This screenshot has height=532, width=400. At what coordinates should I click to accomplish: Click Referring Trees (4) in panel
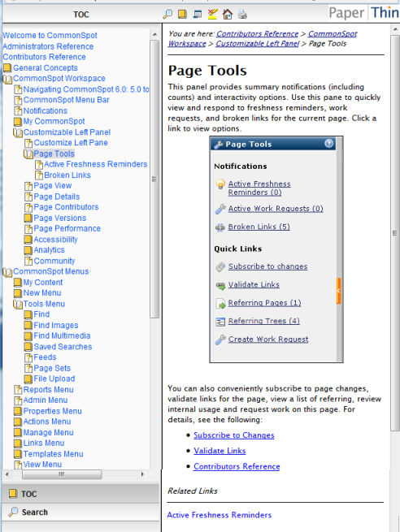tap(264, 321)
